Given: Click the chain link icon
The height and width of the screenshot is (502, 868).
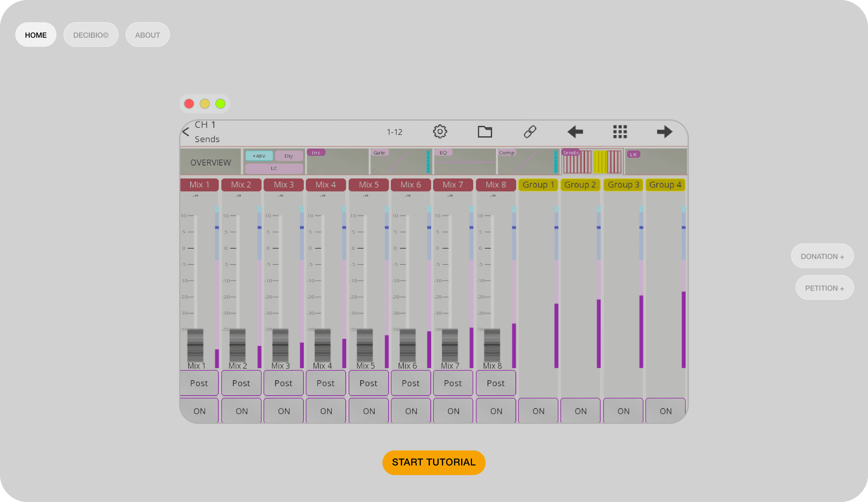Looking at the screenshot, I should pyautogui.click(x=530, y=132).
